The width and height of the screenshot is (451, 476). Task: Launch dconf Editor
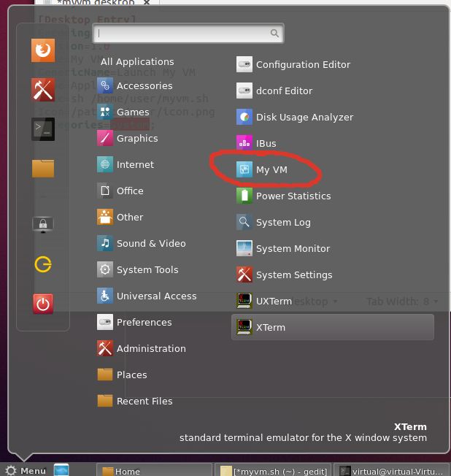pos(274,91)
